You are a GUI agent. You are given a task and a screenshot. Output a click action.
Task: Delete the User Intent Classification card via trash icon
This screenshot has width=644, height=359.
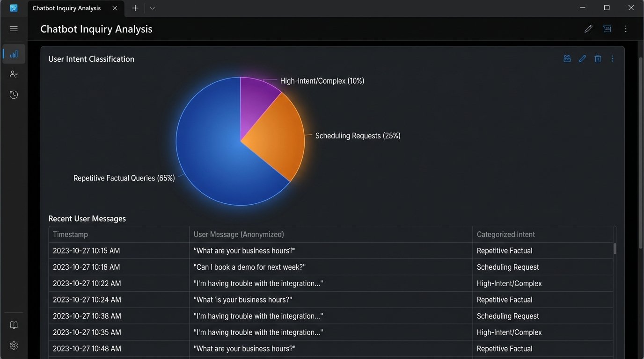click(598, 59)
